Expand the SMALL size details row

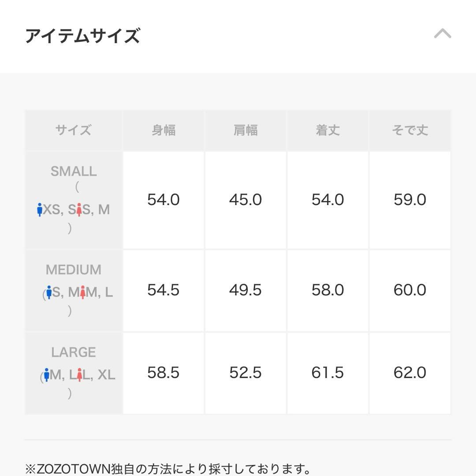click(73, 199)
